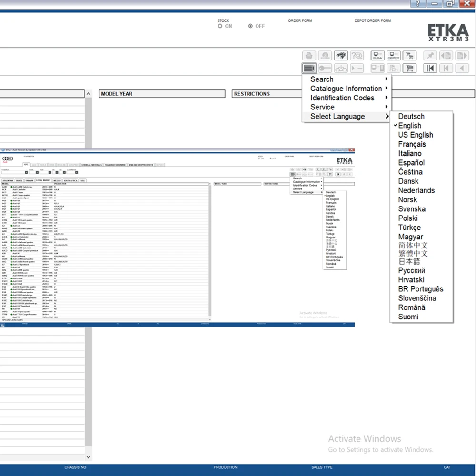Screen dimensions: 476x476
Task: Choose Čeština language
Action: pyautogui.click(x=410, y=172)
